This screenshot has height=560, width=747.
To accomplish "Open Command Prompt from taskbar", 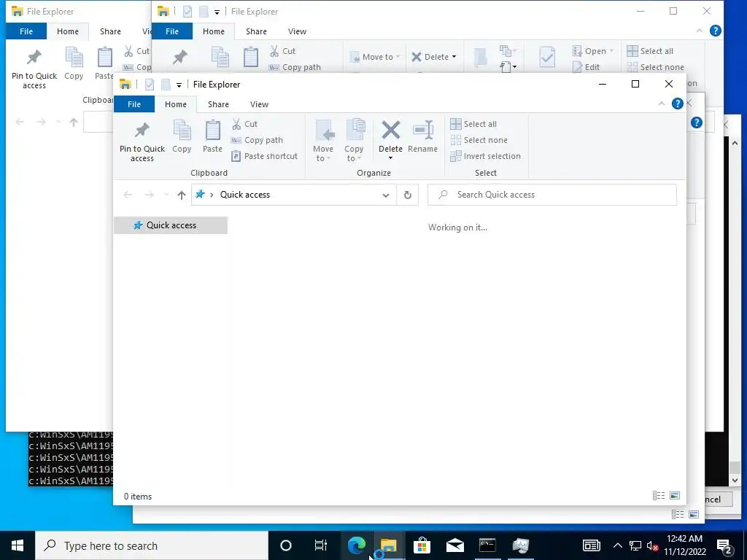I will point(487,545).
